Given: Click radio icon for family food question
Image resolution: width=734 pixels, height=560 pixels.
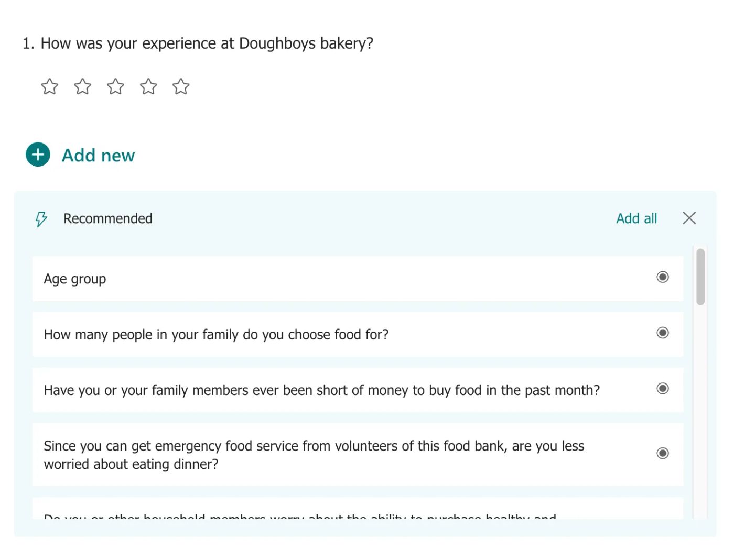Looking at the screenshot, I should point(663,333).
